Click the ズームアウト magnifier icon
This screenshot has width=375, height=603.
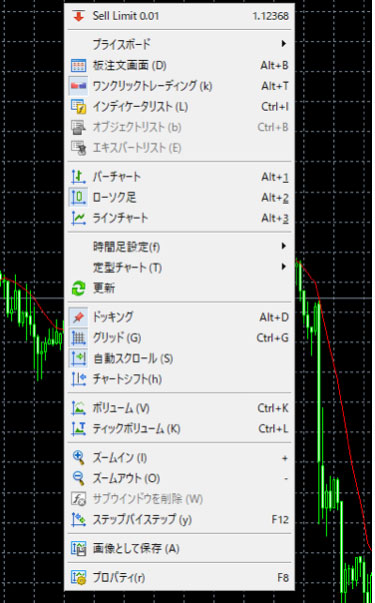(78, 478)
